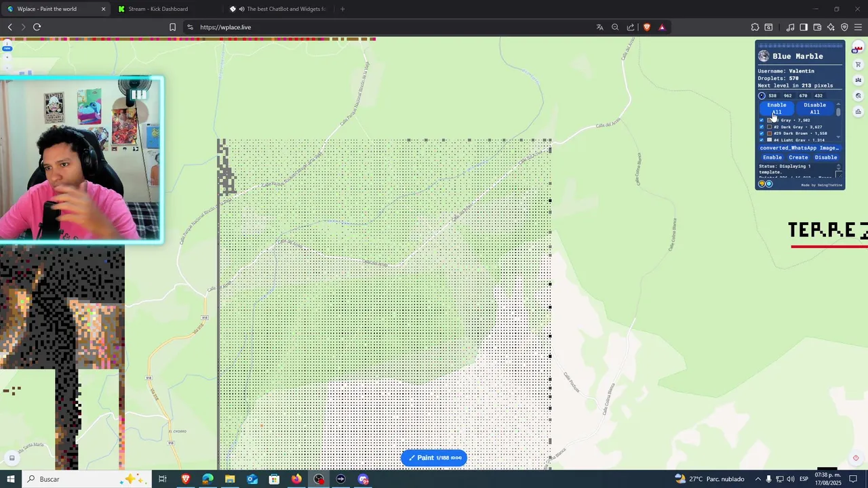Click Blue Marble location pin icon
Screen dimensions: 868x488
[762, 96]
